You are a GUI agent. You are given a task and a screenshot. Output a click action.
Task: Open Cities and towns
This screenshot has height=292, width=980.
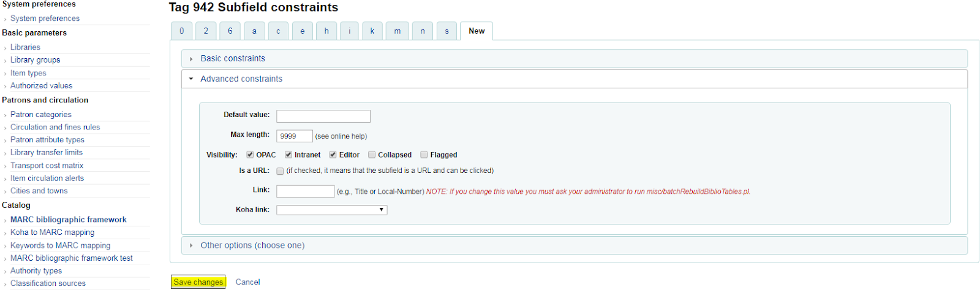[x=39, y=191]
